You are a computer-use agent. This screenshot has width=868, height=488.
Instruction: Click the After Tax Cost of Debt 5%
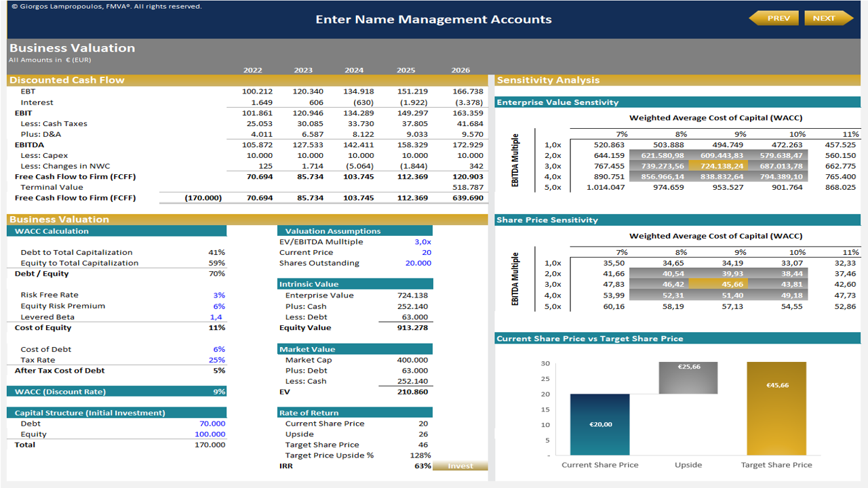pyautogui.click(x=219, y=371)
